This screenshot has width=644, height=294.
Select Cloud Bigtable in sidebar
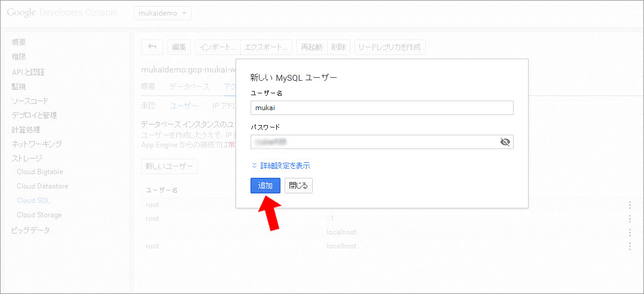pos(40,172)
